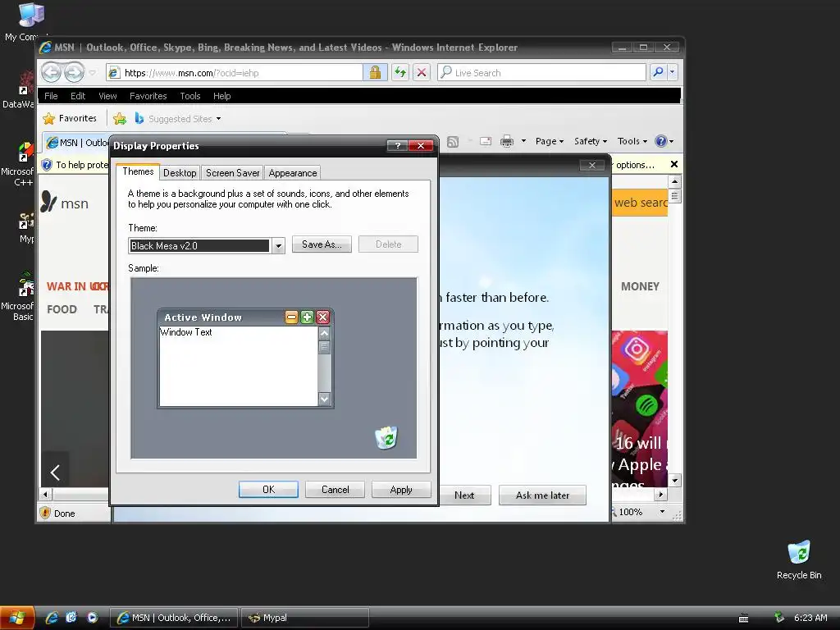The height and width of the screenshot is (630, 840).
Task: Click the clock showing 6:23 AM
Action: 810,618
